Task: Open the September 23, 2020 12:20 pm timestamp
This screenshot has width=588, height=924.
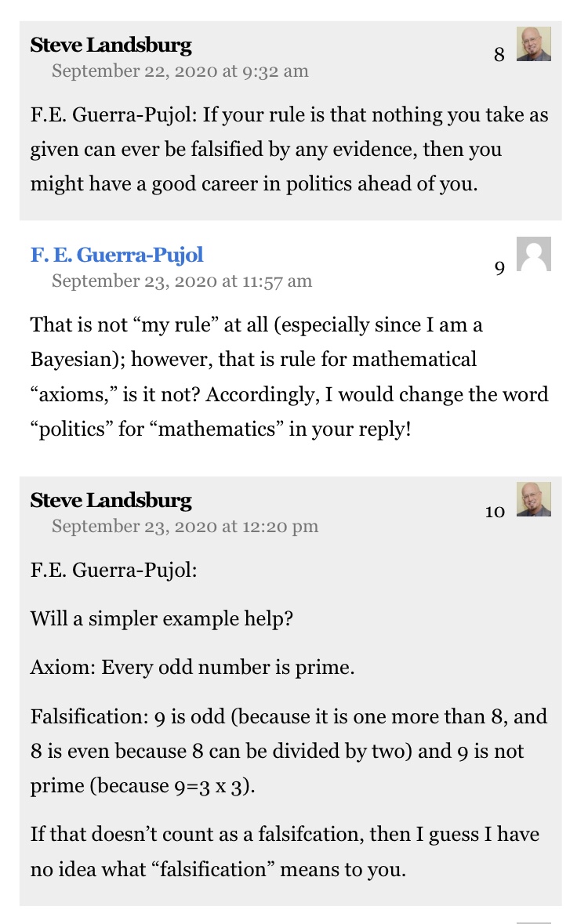Action: (x=184, y=526)
